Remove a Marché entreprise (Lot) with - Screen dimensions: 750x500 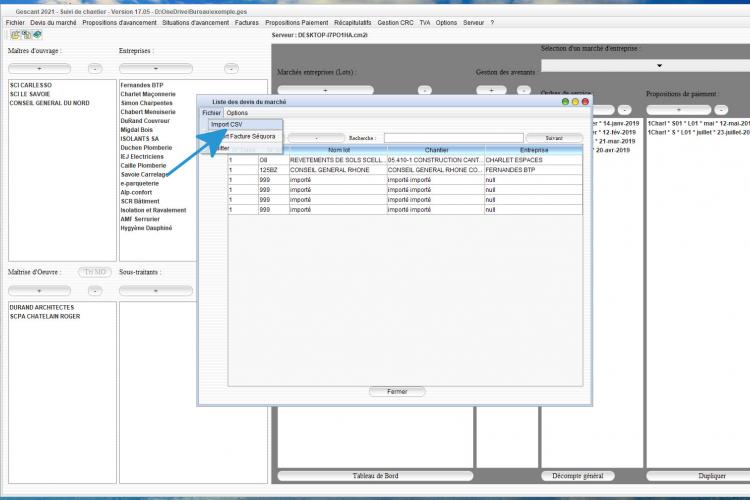point(425,90)
